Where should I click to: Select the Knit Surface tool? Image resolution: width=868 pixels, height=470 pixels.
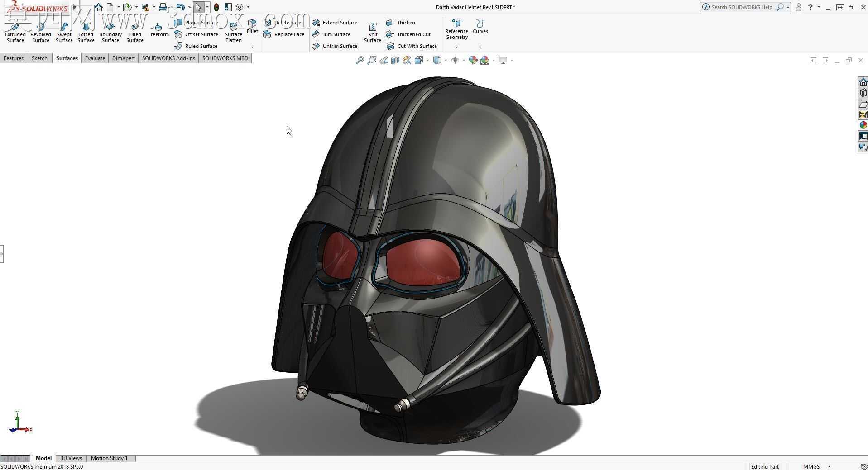point(373,32)
